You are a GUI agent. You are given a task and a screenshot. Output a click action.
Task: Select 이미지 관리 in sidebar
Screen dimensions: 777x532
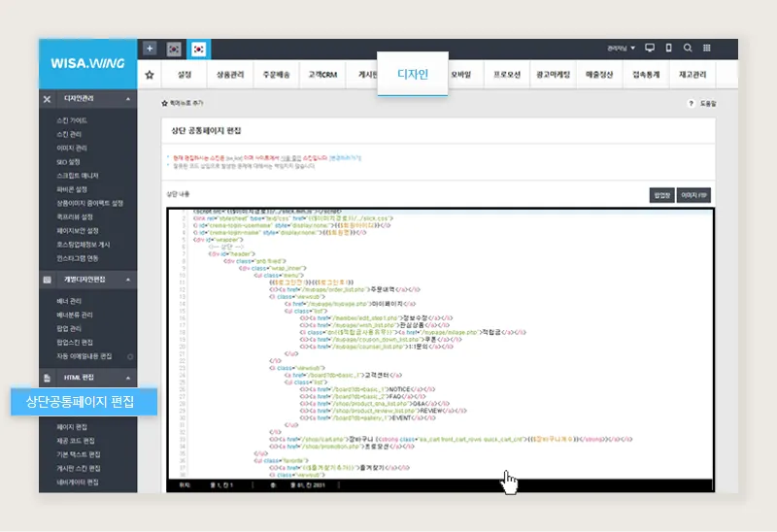(72, 149)
